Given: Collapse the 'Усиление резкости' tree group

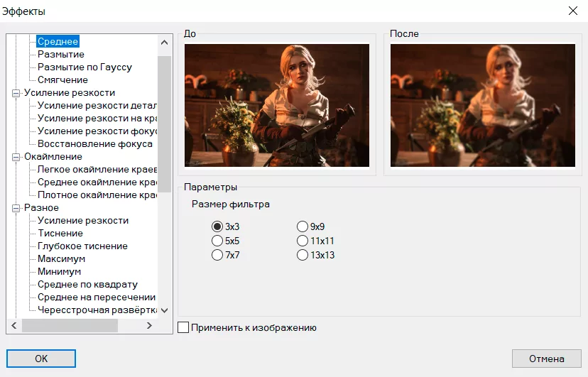Looking at the screenshot, I should click(x=16, y=93).
